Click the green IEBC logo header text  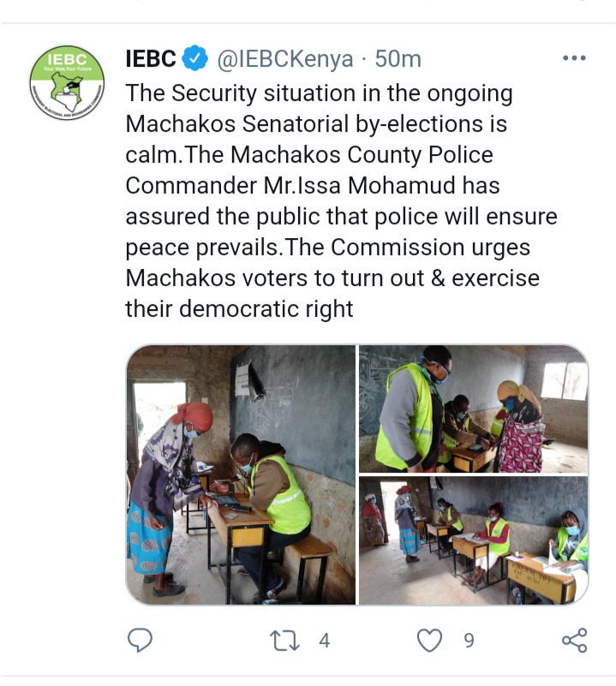pyautogui.click(x=67, y=59)
